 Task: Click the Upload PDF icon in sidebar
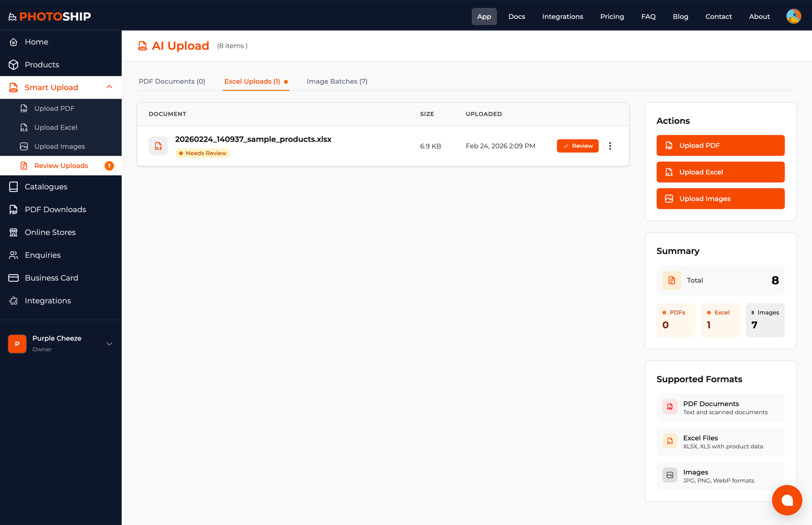[24, 108]
